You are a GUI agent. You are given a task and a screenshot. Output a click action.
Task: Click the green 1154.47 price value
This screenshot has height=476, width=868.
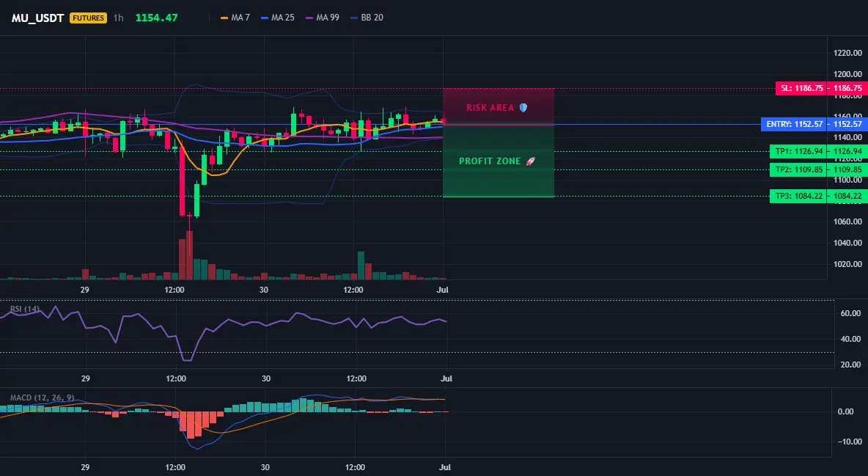pos(157,18)
